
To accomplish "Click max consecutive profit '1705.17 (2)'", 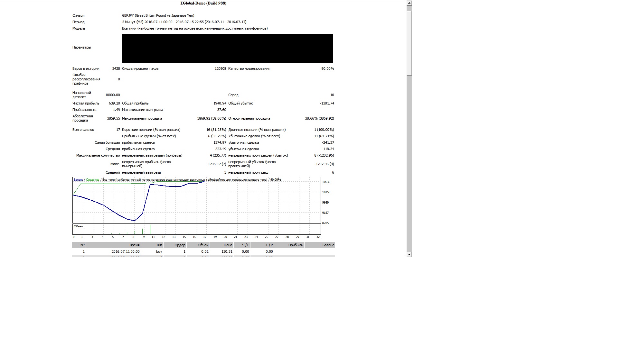I will pos(217,164).
